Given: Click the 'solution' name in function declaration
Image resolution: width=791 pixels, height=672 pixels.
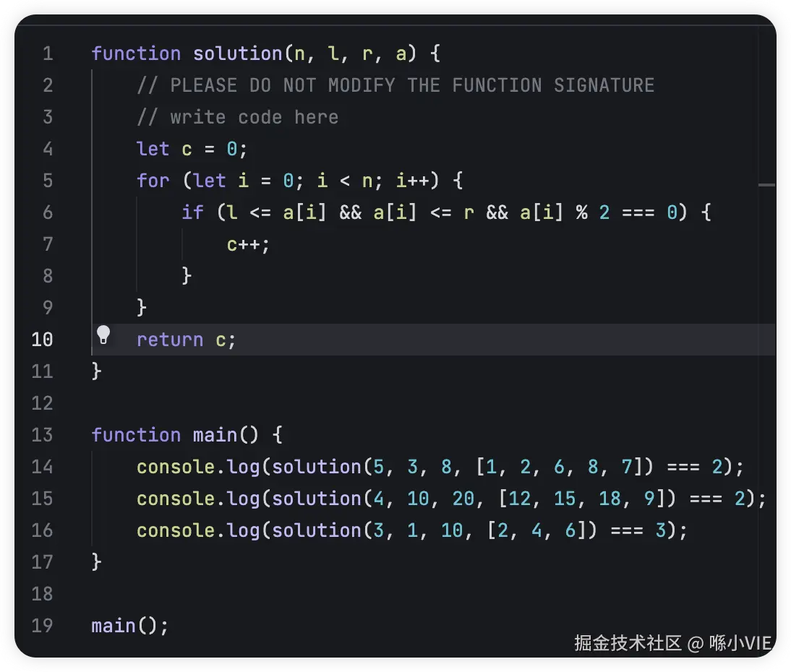Looking at the screenshot, I should (237, 54).
